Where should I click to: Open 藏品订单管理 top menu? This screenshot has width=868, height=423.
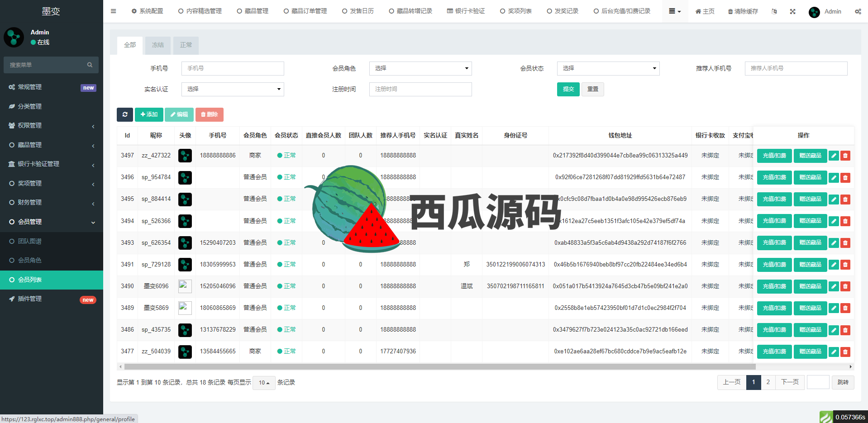click(x=305, y=11)
